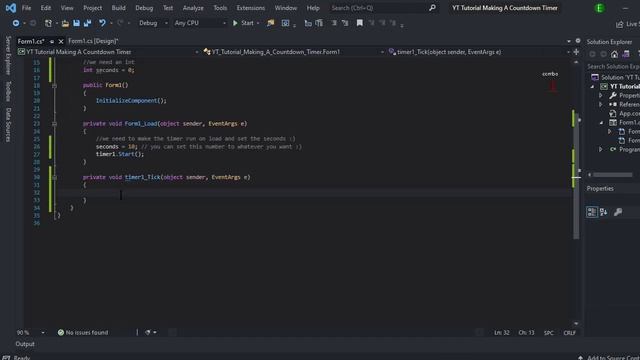The width and height of the screenshot is (640, 360).
Task: Select the App.config file in Solution Explorer
Action: click(x=624, y=113)
